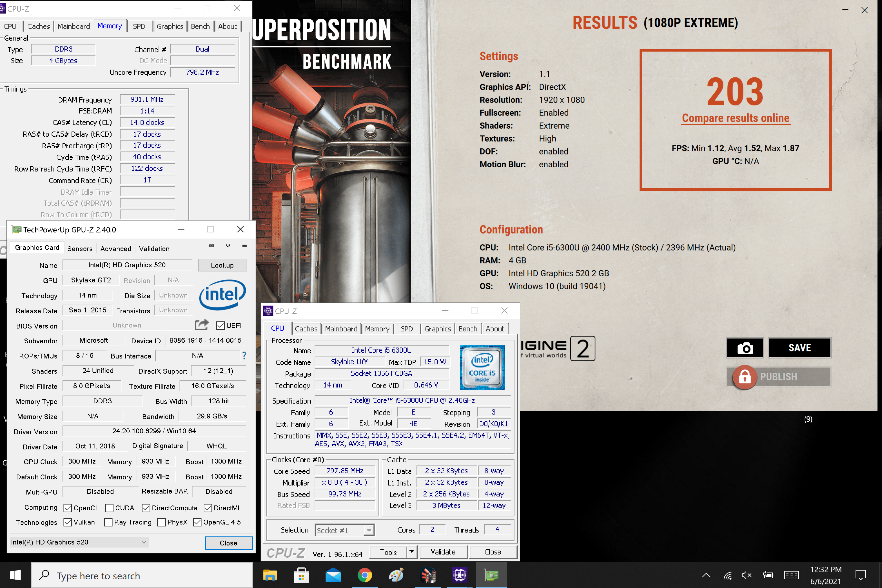Viewport: 882px width, 588px height.
Task: Open File Explorer from the taskbar
Action: (x=270, y=575)
